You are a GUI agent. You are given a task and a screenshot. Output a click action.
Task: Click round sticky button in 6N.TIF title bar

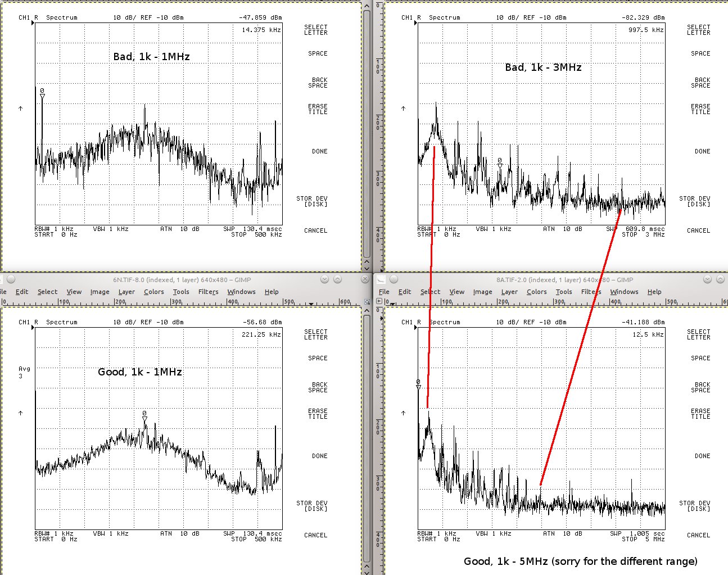pos(11,279)
